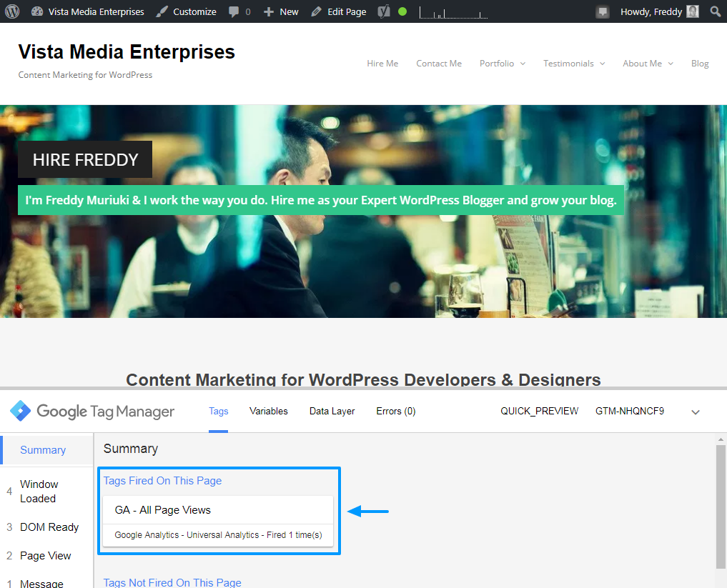Open the comments bubble icon
The image size is (727, 588).
tap(234, 11)
